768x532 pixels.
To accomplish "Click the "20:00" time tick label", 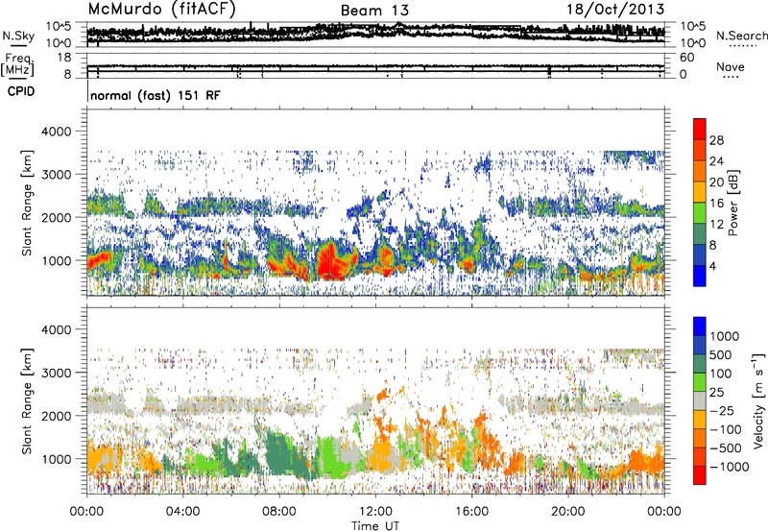I will pos(568,512).
